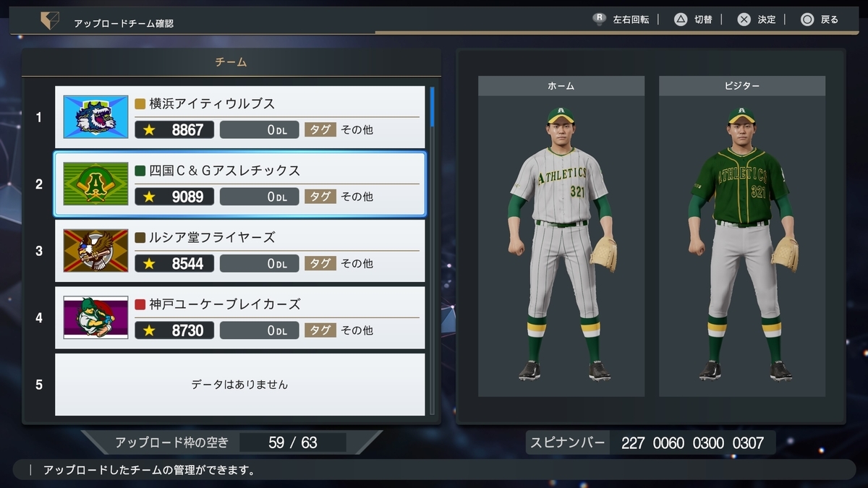Click the タグ button for 横浜アイティウルブス
This screenshot has height=488, width=868.
[x=320, y=130]
